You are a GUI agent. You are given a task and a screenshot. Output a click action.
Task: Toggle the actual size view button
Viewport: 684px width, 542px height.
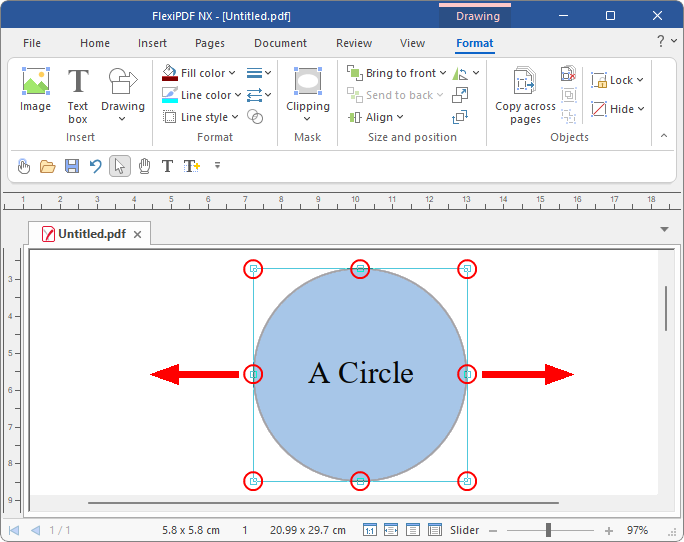click(370, 530)
